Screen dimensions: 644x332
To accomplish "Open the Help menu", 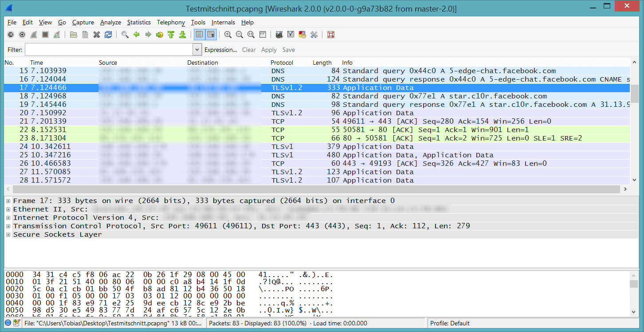I will (247, 22).
